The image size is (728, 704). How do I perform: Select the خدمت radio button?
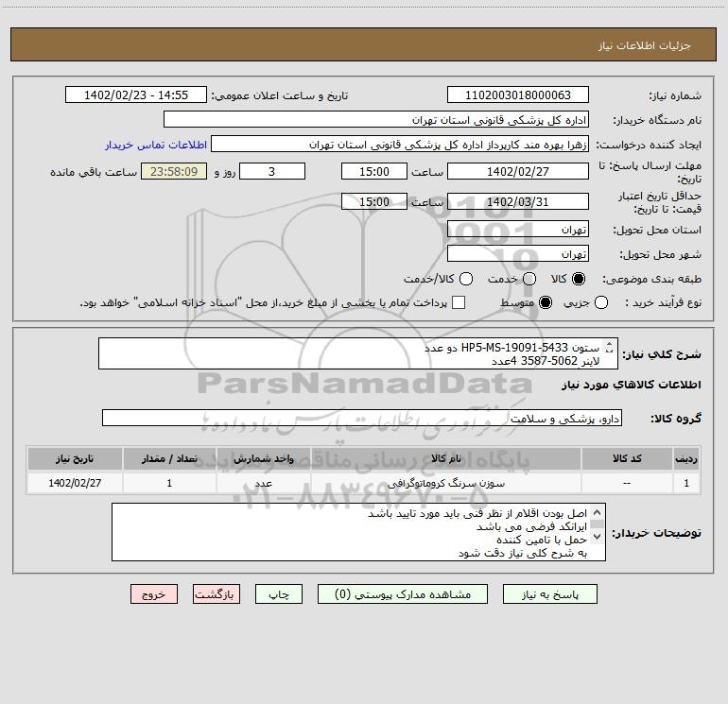click(x=529, y=279)
